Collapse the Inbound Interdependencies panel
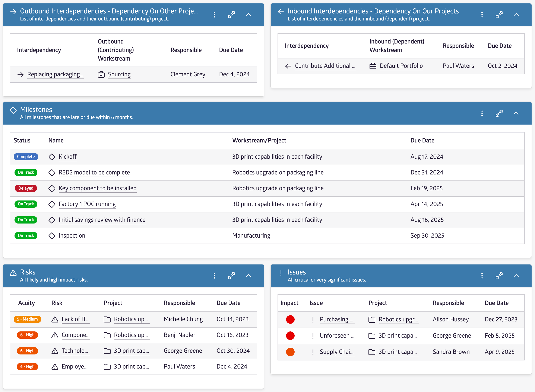 (516, 15)
